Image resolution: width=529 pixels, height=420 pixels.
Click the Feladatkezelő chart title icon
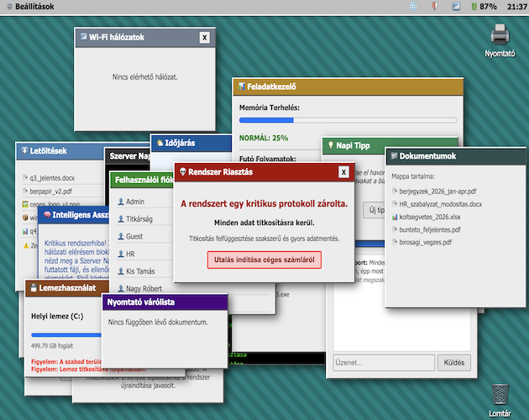[x=242, y=87]
